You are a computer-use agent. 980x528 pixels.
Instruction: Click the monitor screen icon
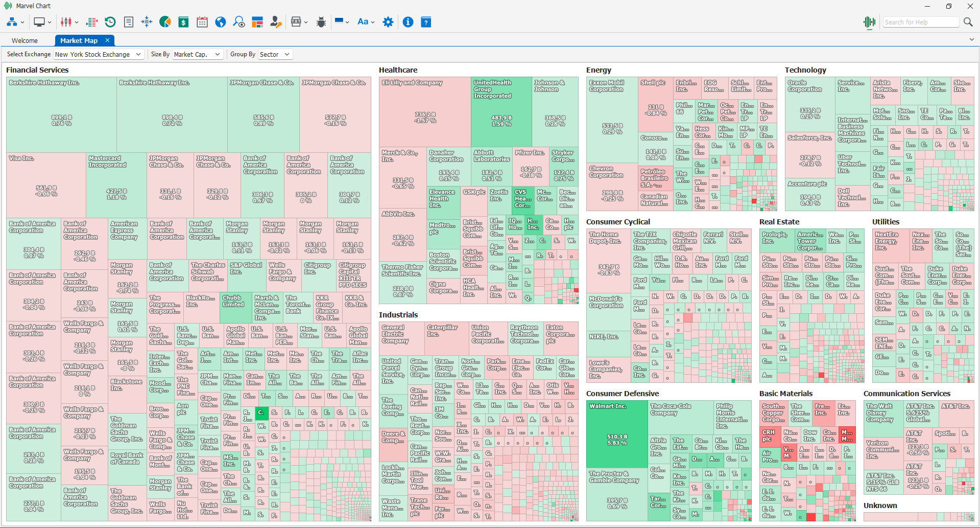(x=39, y=22)
